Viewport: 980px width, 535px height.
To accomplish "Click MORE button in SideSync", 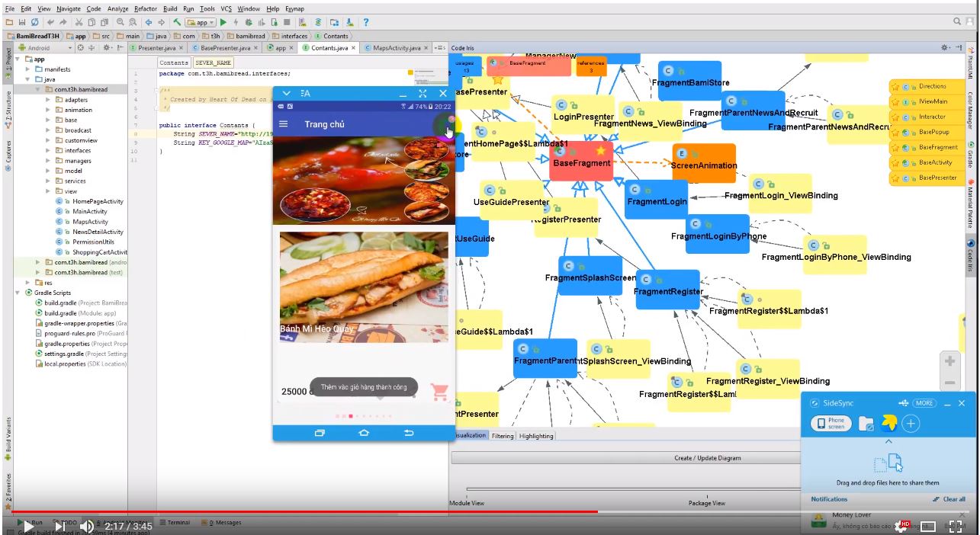I will (924, 403).
